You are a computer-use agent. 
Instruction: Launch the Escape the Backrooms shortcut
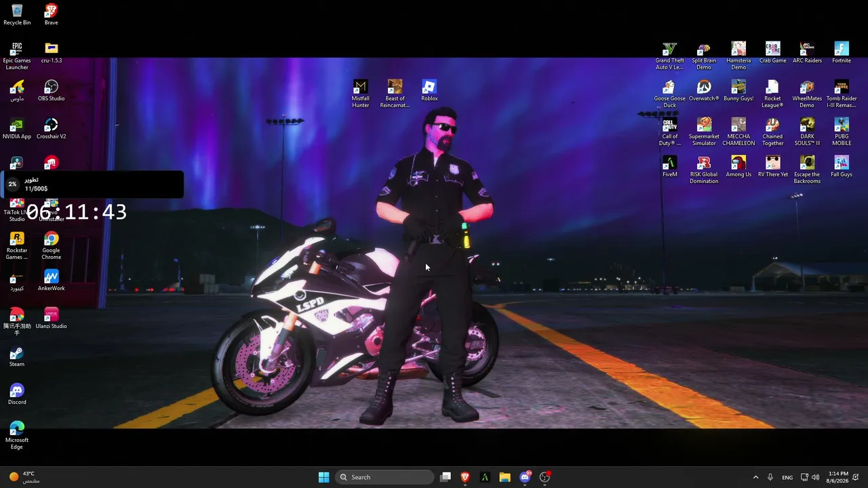[807, 169]
